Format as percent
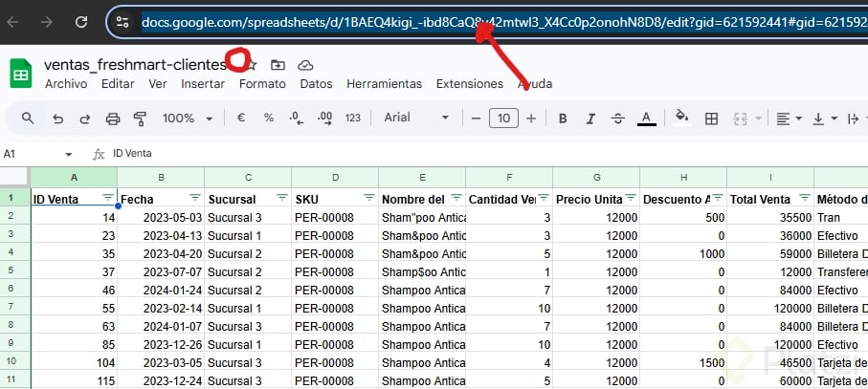The width and height of the screenshot is (868, 389). [x=269, y=118]
